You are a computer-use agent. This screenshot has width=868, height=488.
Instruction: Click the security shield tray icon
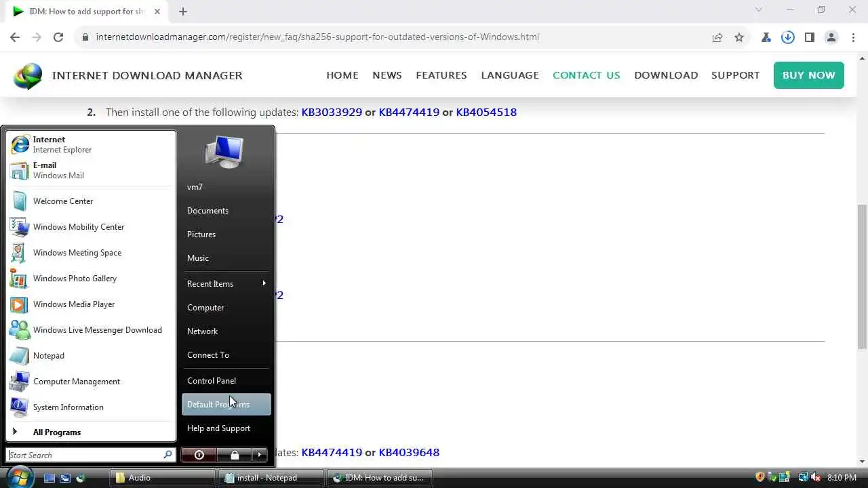(x=760, y=477)
